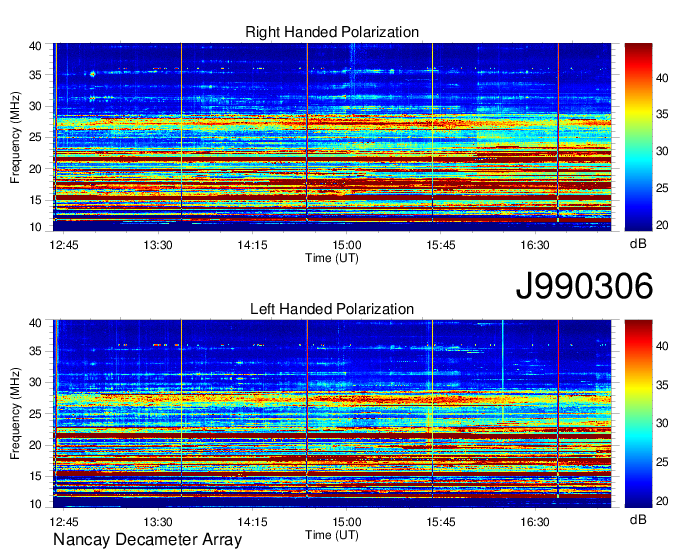Click 10 MHz frequency tick of left-handed plot
Viewport: 680px width, 552px height.
tap(35, 504)
